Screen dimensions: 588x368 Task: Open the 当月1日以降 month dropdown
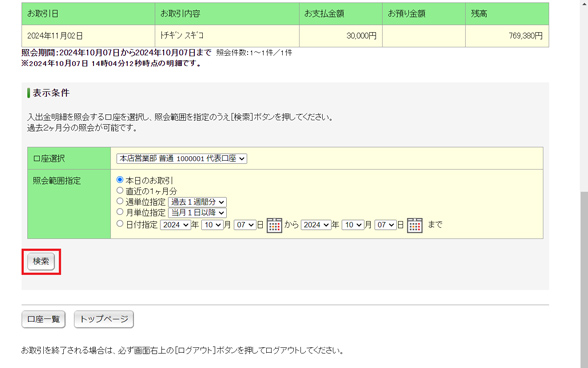click(197, 213)
